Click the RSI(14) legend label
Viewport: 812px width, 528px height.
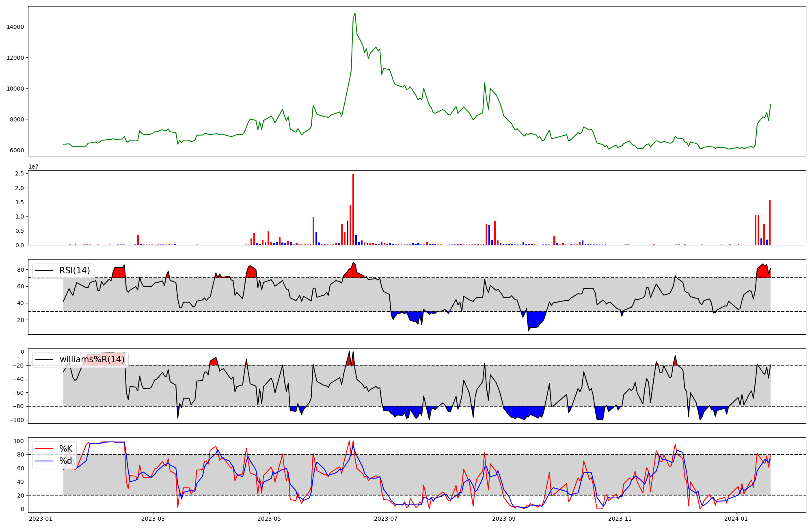tap(75, 270)
